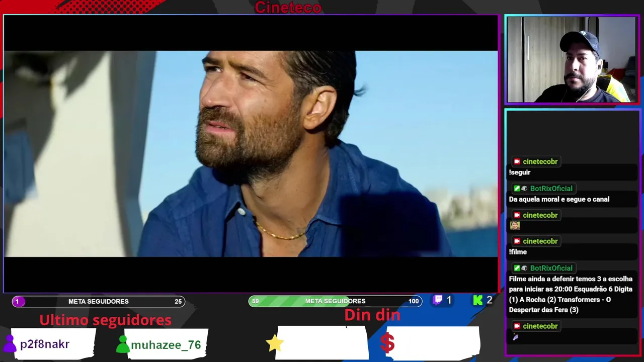Click the 'Da aquela moral e segue o canal' message
The image size is (644, 362).
click(x=559, y=200)
